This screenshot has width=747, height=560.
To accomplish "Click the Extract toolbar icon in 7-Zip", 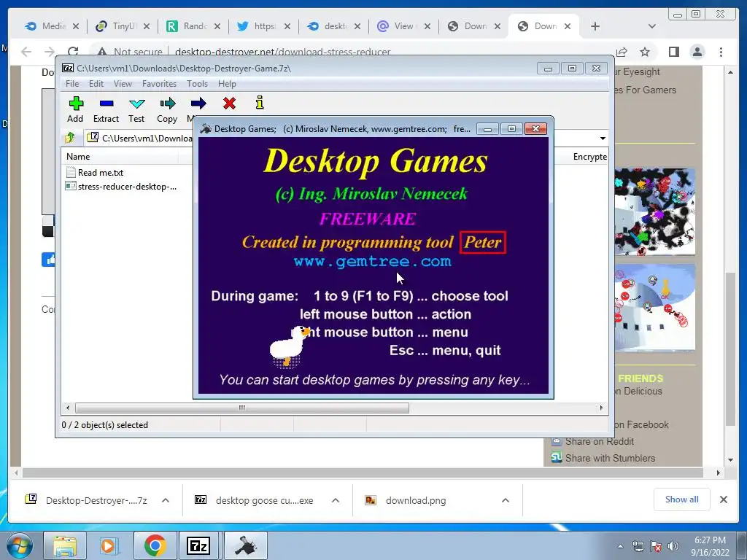I will pyautogui.click(x=107, y=104).
